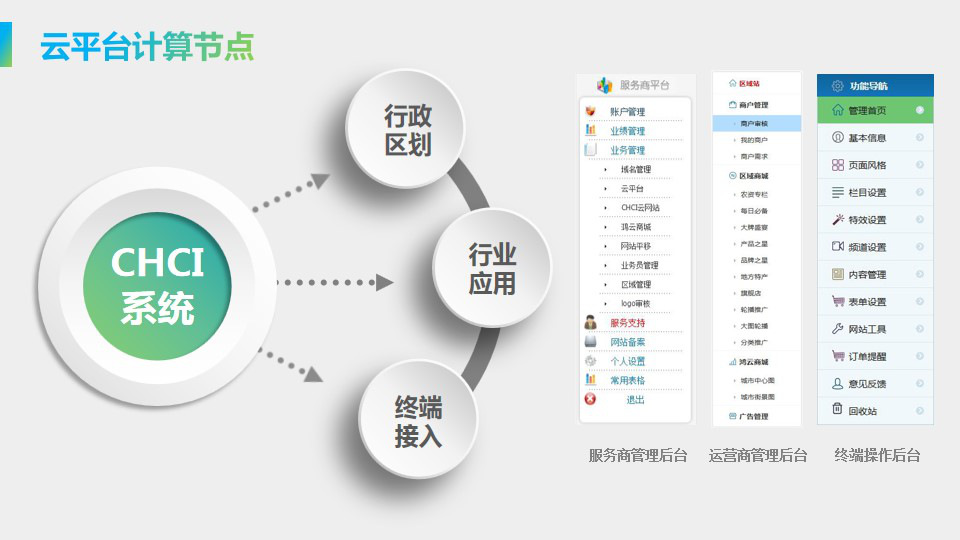Screen dimensions: 960x540
Task: Click the gear icon beside 个人设置
Action: 590,361
